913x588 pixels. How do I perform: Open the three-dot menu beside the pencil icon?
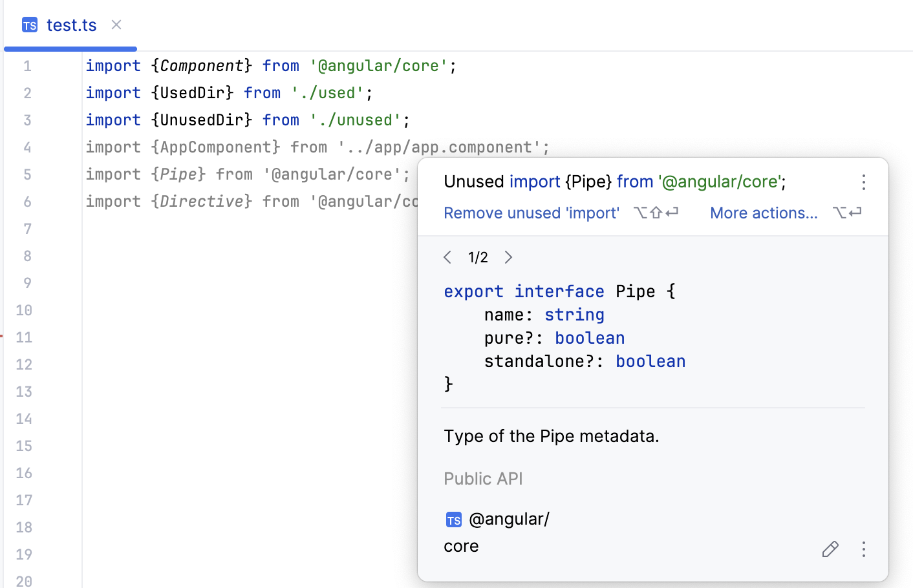[x=864, y=549]
